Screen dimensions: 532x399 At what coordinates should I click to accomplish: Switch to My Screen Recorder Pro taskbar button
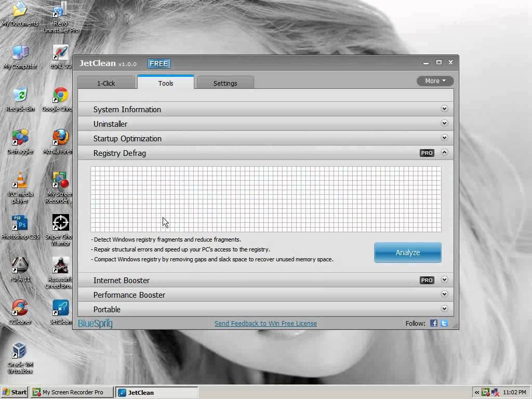(x=72, y=392)
